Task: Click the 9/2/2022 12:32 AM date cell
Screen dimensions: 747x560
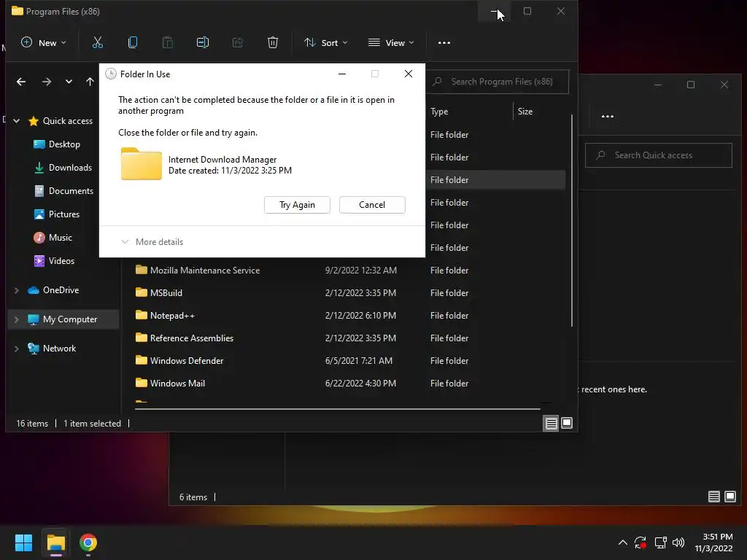Action: (360, 271)
